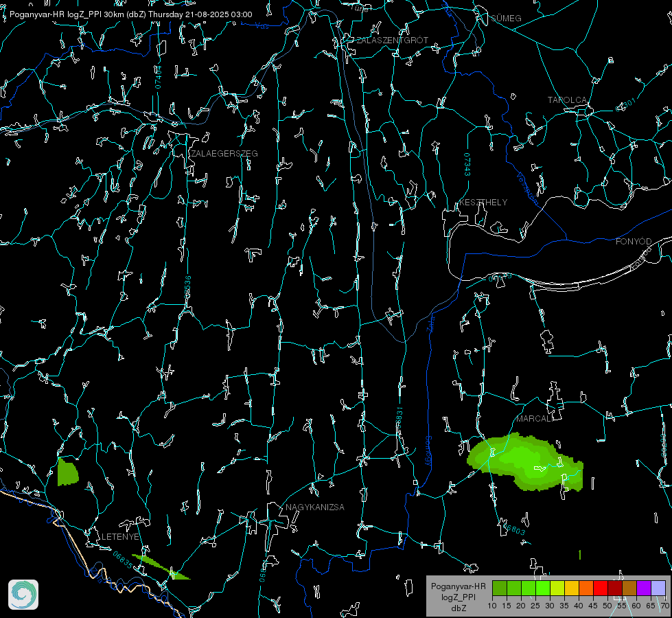The width and height of the screenshot is (672, 618).
Task: Click the 25–30 dBZ bright green legend swatch
Action: [543, 588]
